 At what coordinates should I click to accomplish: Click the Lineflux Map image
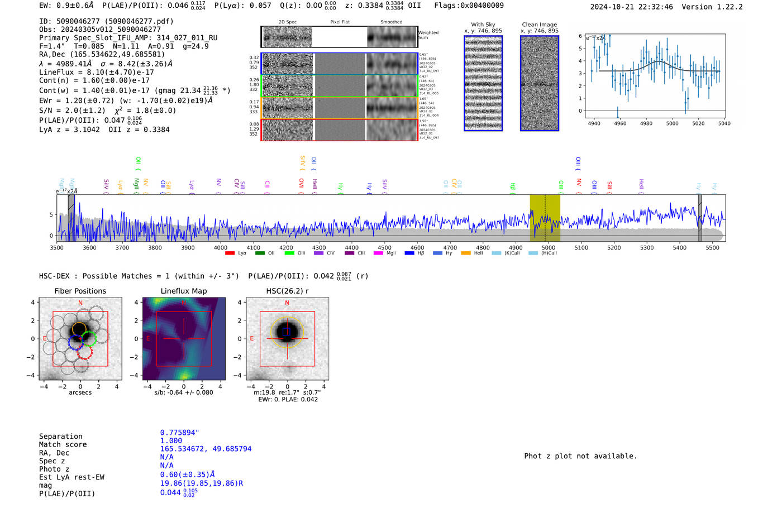[x=184, y=339]
